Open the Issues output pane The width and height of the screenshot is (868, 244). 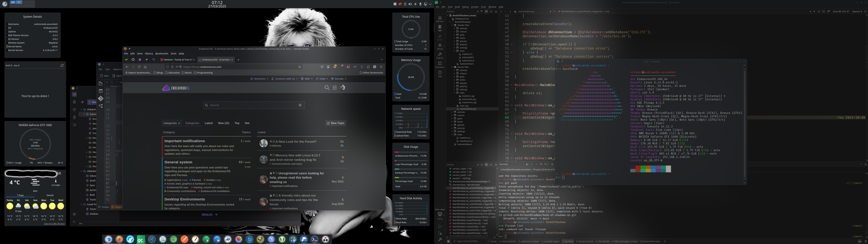pyautogui.click(x=492, y=241)
